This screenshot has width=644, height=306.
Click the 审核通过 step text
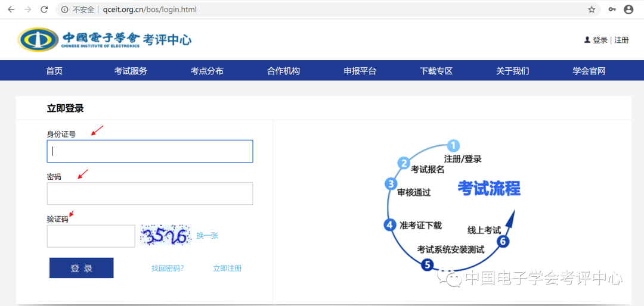tap(414, 192)
